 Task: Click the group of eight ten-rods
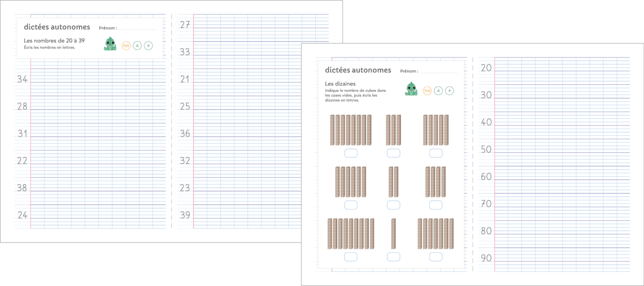coord(351,130)
